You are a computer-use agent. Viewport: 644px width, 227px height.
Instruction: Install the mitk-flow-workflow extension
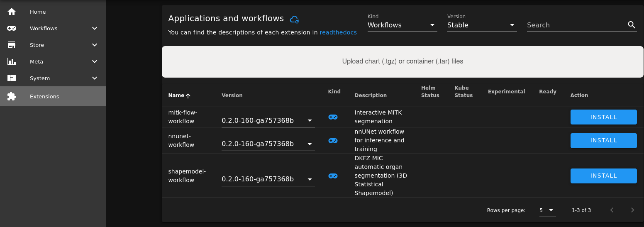tap(603, 117)
